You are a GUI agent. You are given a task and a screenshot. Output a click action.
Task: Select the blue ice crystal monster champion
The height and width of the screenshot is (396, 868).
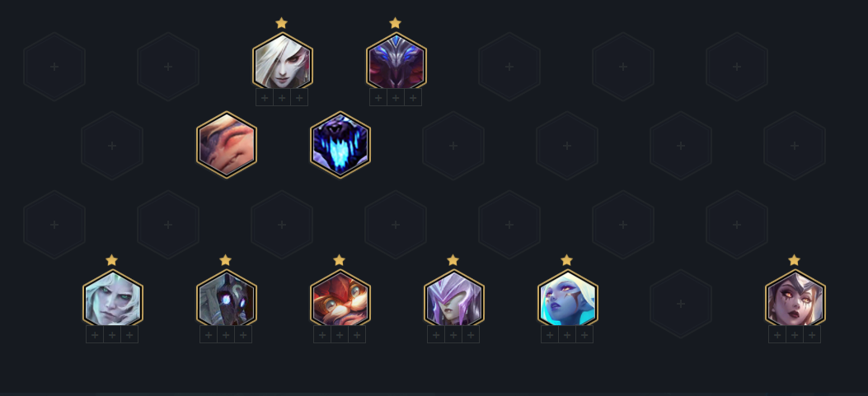coord(340,145)
